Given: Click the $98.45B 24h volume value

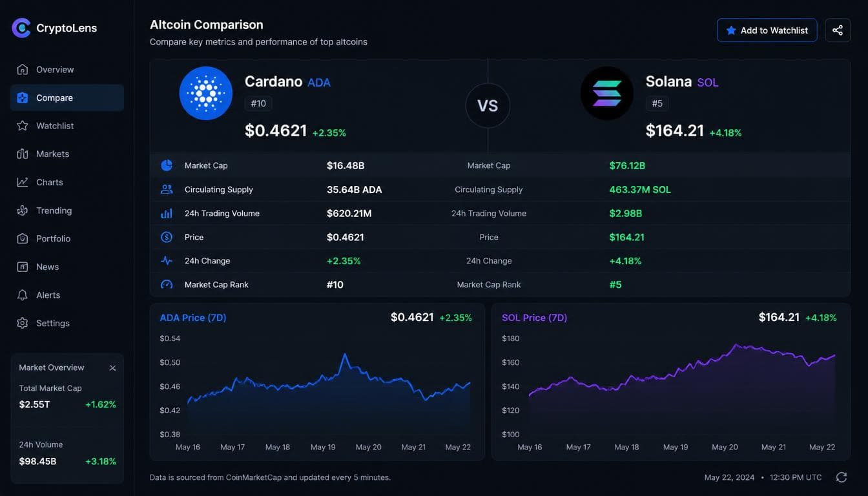Looking at the screenshot, I should point(37,461).
